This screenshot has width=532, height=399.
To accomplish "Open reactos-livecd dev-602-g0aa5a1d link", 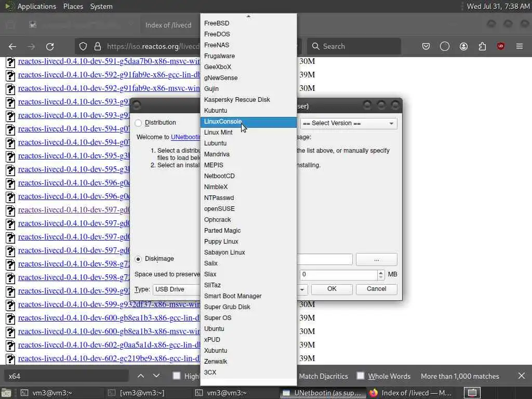I will [x=109, y=345].
